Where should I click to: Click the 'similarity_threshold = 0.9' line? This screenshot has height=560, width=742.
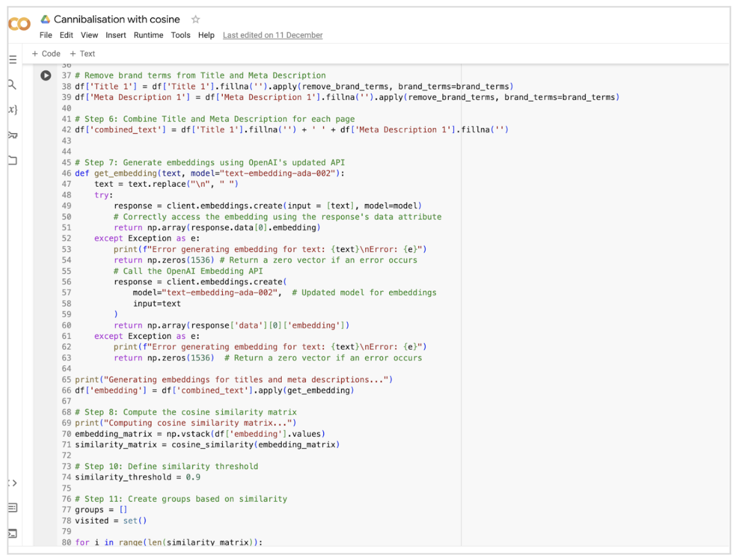pyautogui.click(x=138, y=477)
